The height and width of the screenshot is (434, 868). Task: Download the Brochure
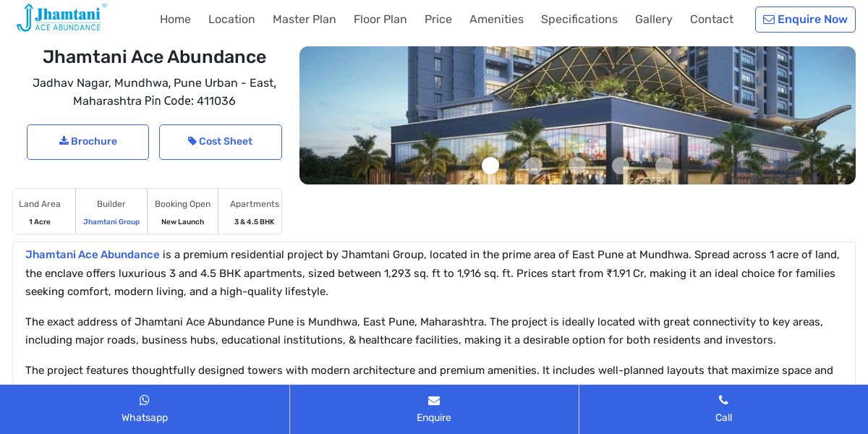click(x=88, y=142)
